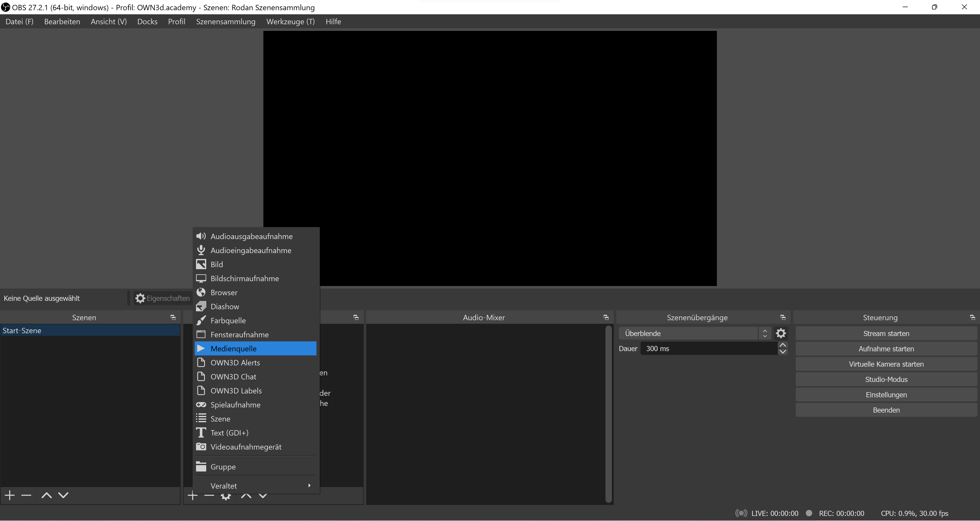The height and width of the screenshot is (521, 980).
Task: Open the Werkzeuge menu
Action: [290, 21]
